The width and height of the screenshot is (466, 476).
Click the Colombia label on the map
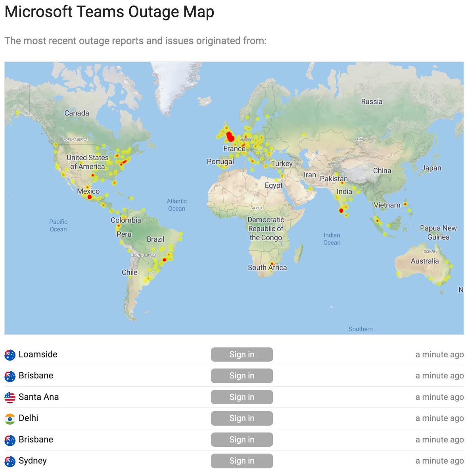(x=126, y=220)
